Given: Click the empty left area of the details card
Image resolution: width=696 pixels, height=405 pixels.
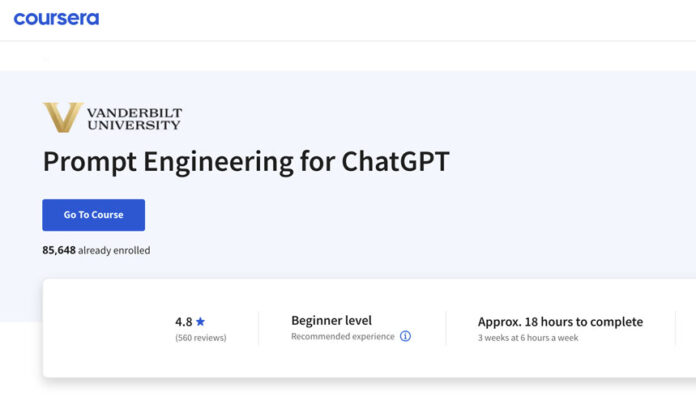Looking at the screenshot, I should point(100,328).
